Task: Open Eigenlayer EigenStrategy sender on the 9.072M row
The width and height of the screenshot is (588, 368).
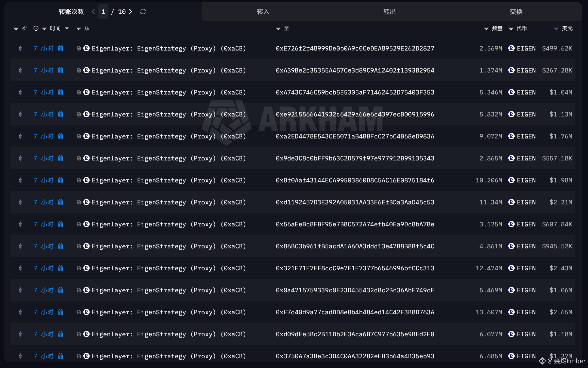Action: (169, 136)
